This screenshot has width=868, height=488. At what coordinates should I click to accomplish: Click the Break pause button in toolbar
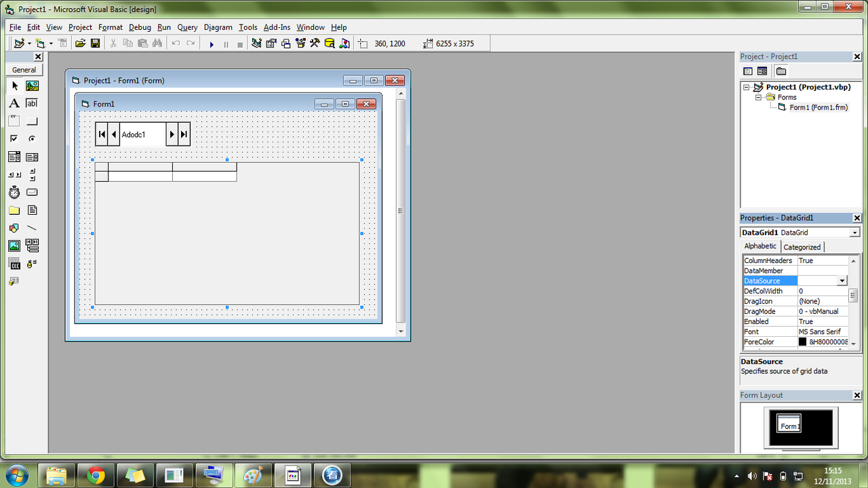point(226,44)
